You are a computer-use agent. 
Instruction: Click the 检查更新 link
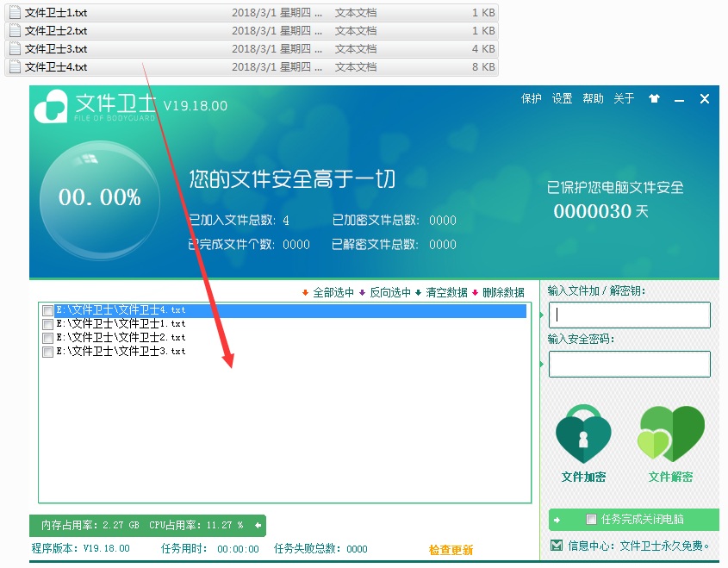pyautogui.click(x=451, y=550)
